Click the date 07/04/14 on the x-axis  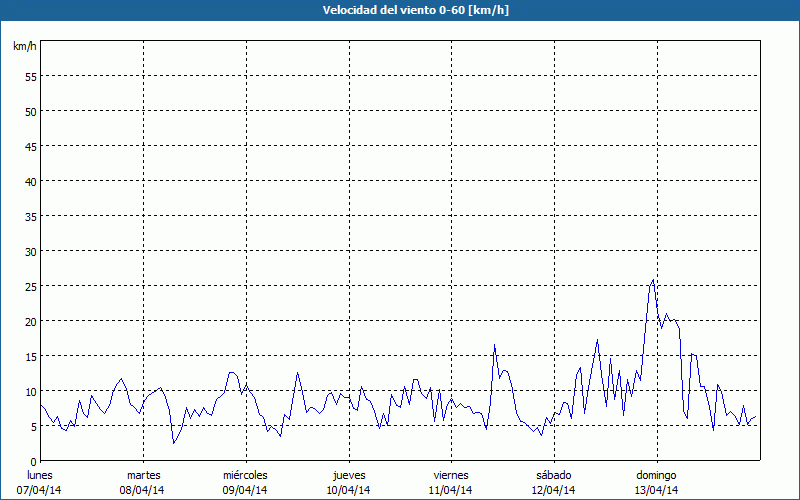click(40, 490)
